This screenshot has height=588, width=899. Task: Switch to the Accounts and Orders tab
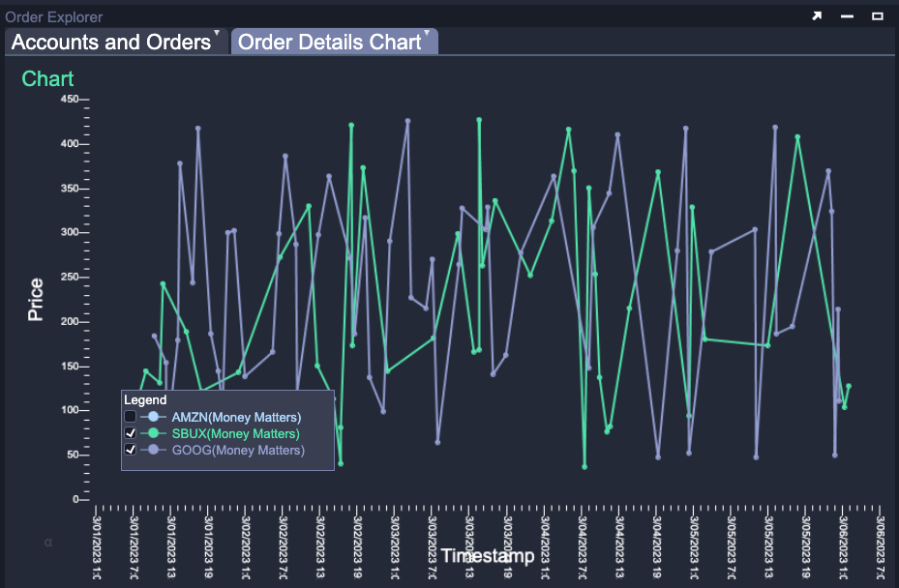110,42
